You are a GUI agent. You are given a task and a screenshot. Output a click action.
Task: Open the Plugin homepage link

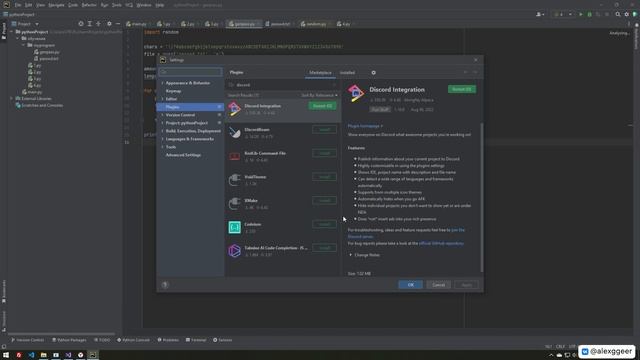click(x=365, y=126)
